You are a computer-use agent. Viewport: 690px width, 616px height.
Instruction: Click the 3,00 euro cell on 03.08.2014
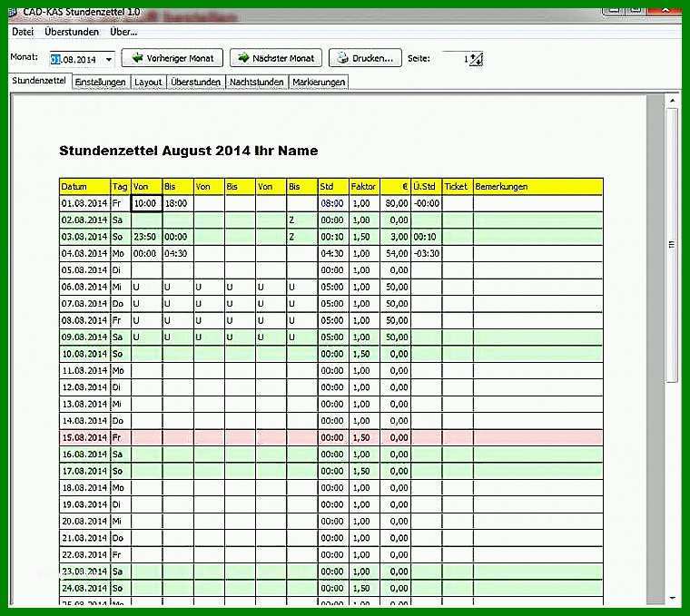tap(396, 237)
